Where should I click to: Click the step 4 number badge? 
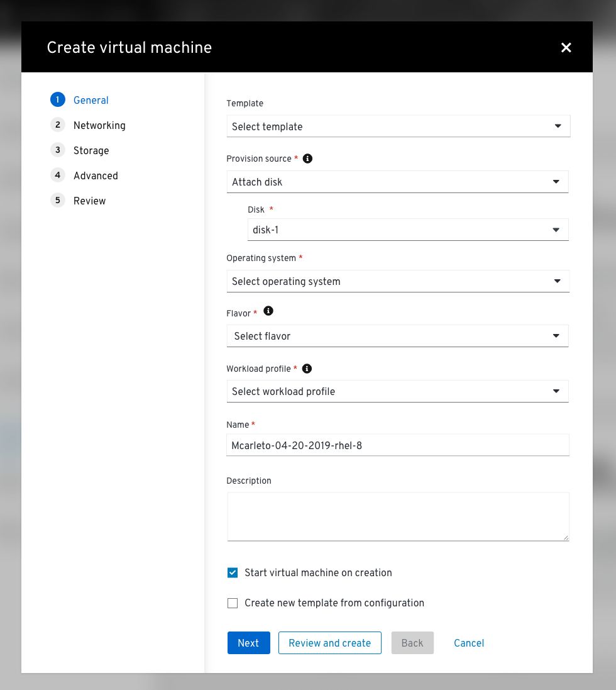tap(58, 175)
